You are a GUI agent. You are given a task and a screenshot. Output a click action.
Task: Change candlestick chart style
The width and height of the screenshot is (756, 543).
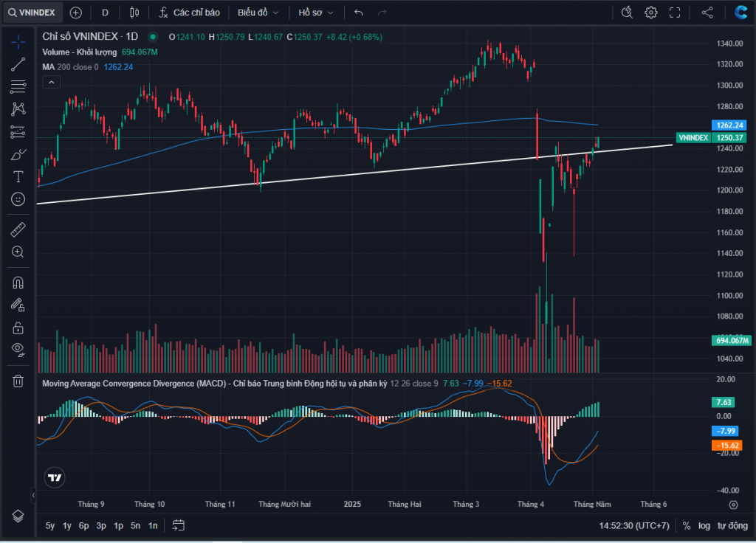coord(134,13)
